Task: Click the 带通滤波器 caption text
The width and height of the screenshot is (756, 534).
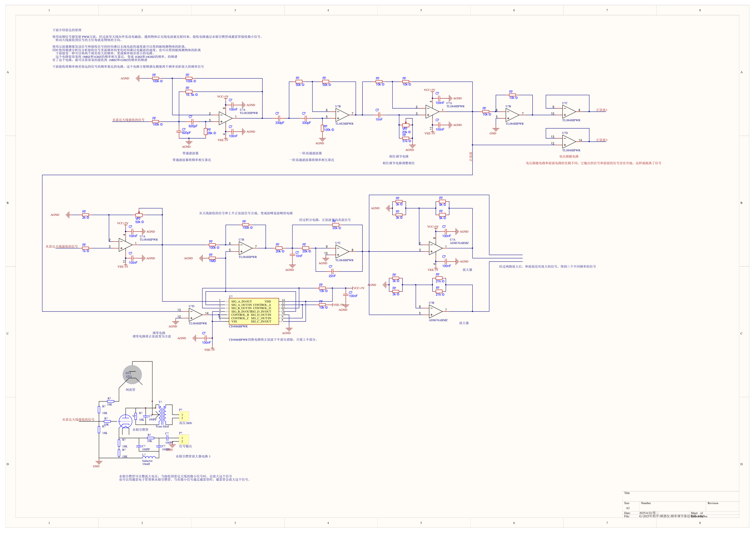Action: (x=190, y=153)
